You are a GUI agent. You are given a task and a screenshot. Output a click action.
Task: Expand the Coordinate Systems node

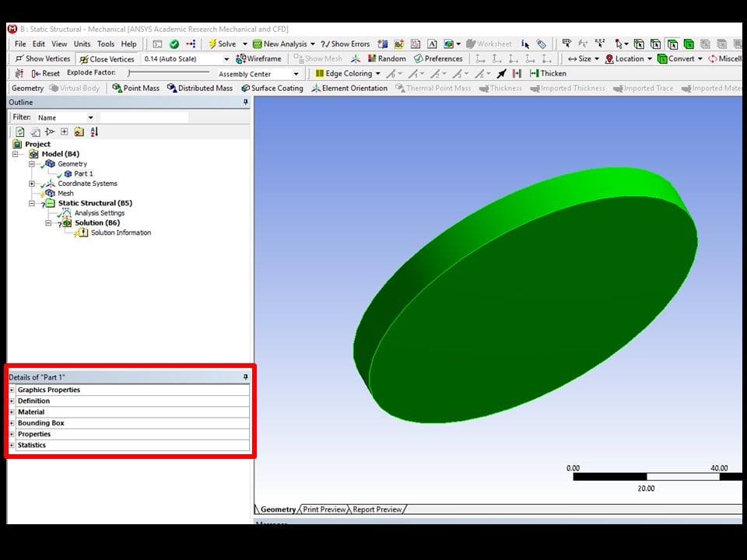[32, 184]
